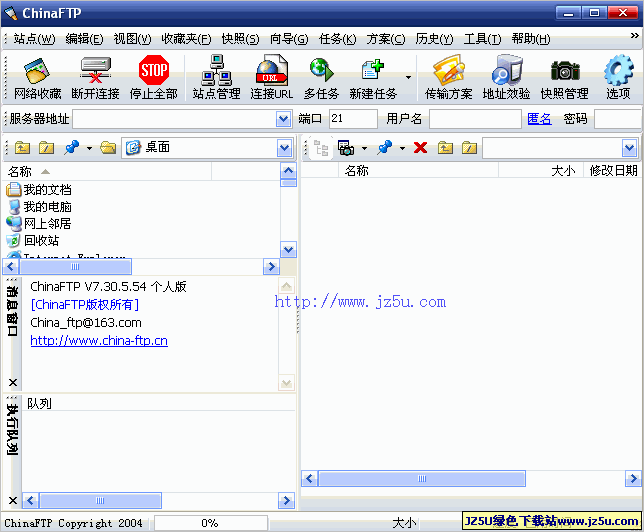
Task: Click the 密码 input field
Action: click(618, 119)
